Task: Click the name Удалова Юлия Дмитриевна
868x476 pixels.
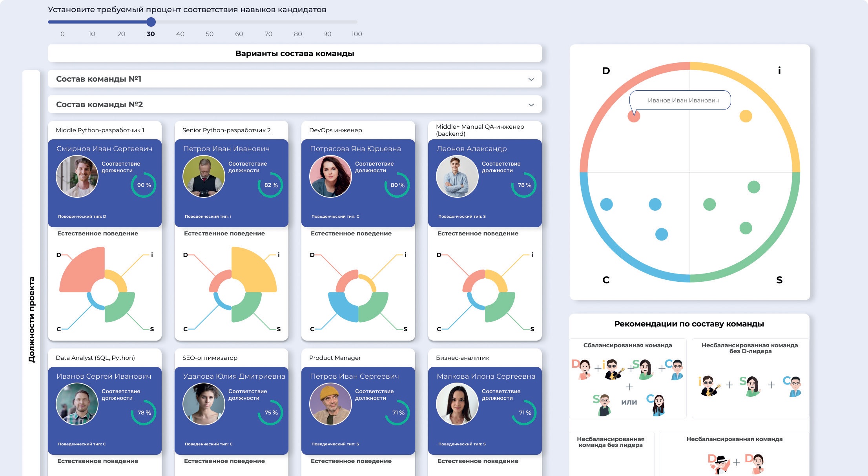Action: 234,376
